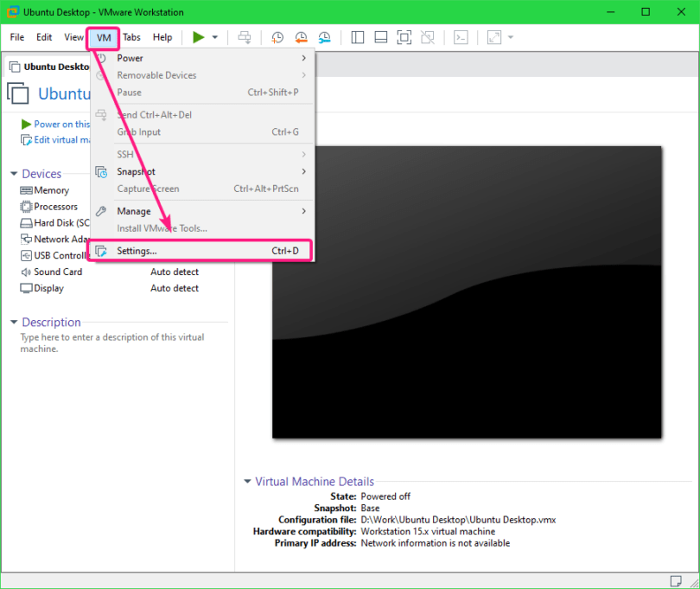700x589 pixels.
Task: Open the Tabs menu
Action: tap(131, 37)
